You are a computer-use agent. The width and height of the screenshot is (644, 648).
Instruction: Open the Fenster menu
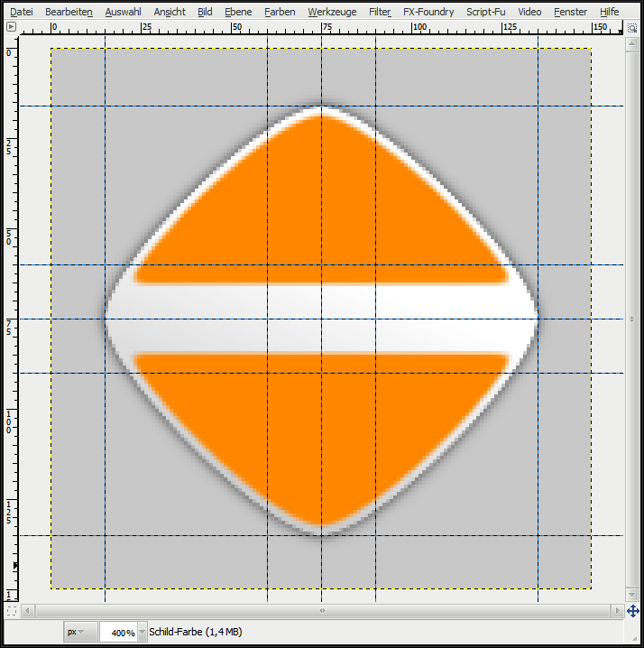tap(570, 12)
